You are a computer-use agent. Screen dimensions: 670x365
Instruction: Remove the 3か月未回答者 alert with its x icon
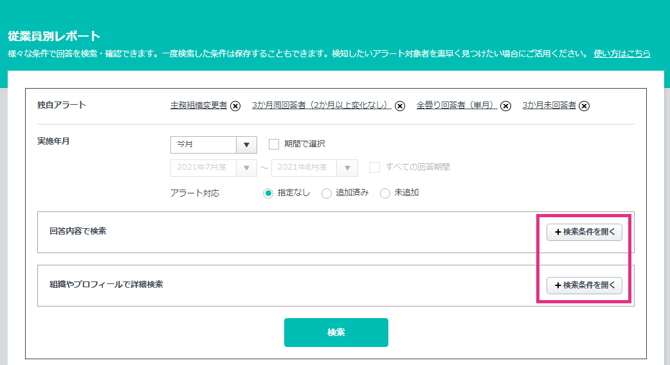click(x=584, y=106)
